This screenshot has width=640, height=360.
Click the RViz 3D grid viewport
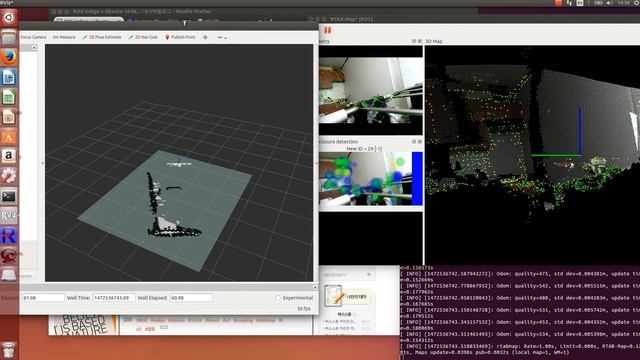tap(179, 162)
